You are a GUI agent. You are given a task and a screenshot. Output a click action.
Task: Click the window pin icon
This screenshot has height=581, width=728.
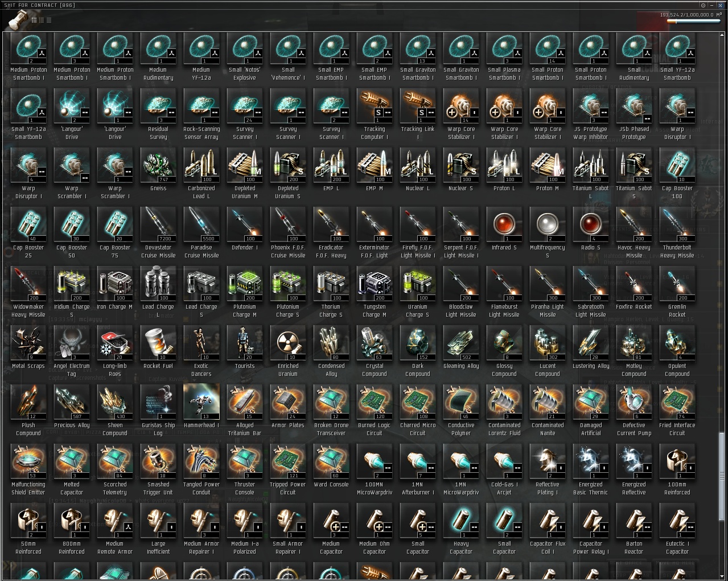click(703, 5)
